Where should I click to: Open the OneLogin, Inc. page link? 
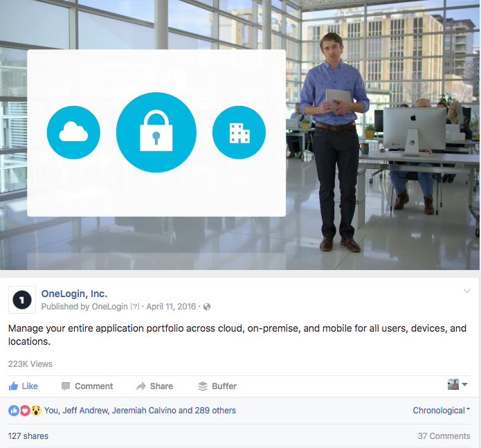point(74,294)
